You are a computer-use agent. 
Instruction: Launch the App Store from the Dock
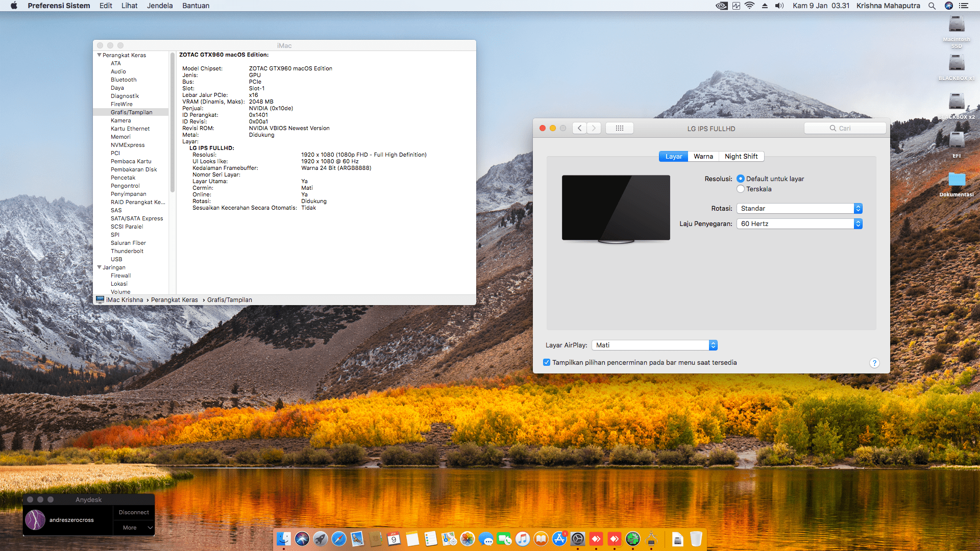tap(559, 539)
